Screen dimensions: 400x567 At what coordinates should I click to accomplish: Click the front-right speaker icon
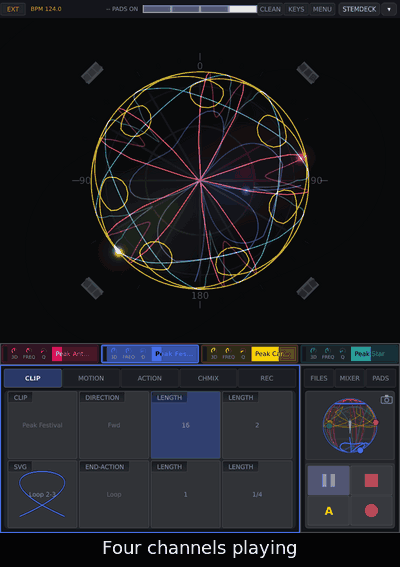pos(307,73)
